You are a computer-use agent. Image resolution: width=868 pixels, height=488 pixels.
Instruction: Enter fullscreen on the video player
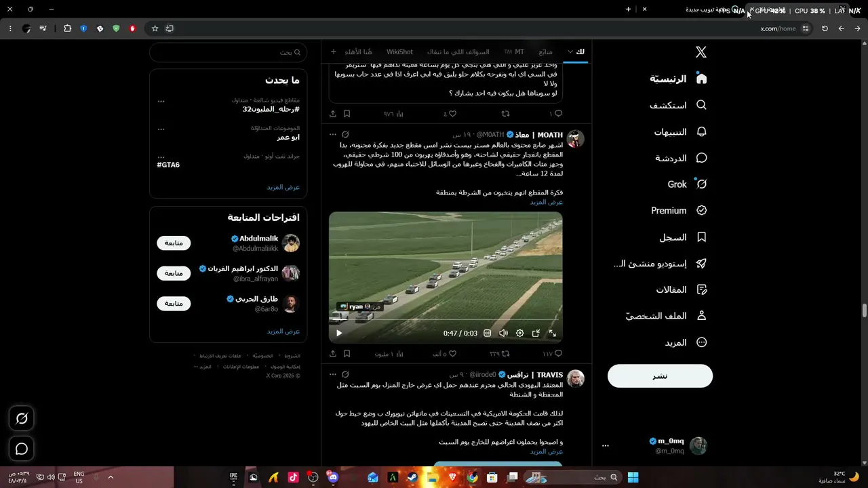[x=552, y=333]
